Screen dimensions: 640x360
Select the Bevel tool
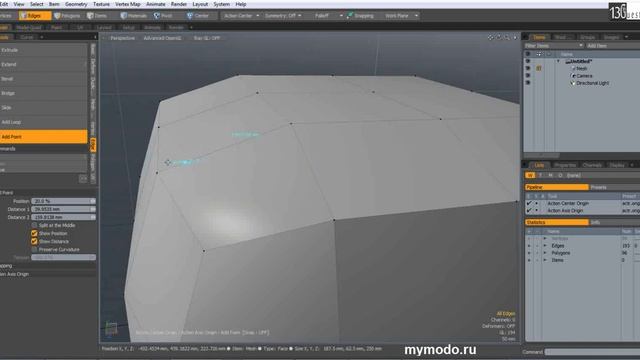point(43,79)
